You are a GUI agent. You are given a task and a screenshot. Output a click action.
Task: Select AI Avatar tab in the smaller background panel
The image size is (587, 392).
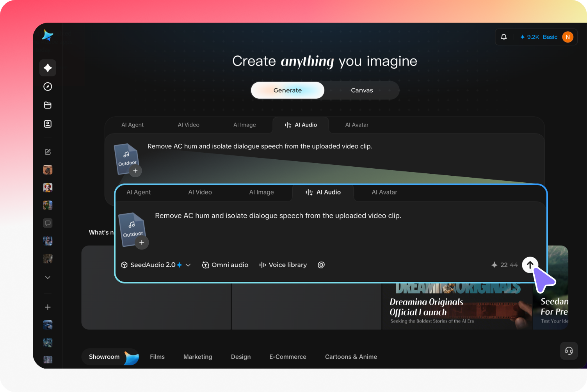tap(357, 125)
